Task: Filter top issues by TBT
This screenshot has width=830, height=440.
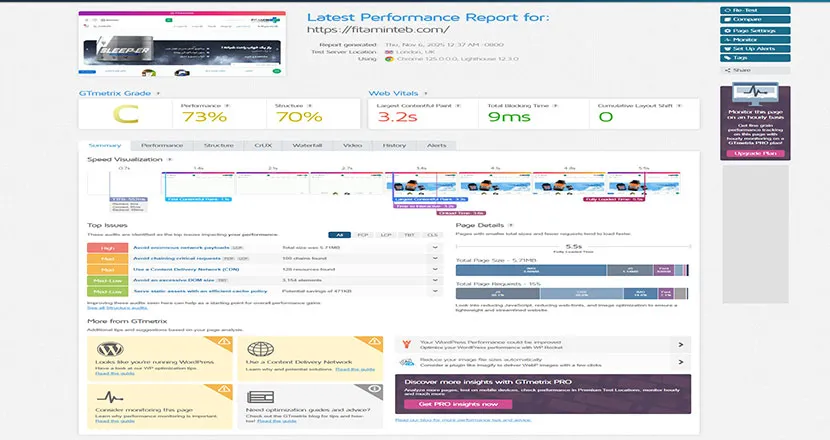Action: pos(410,236)
